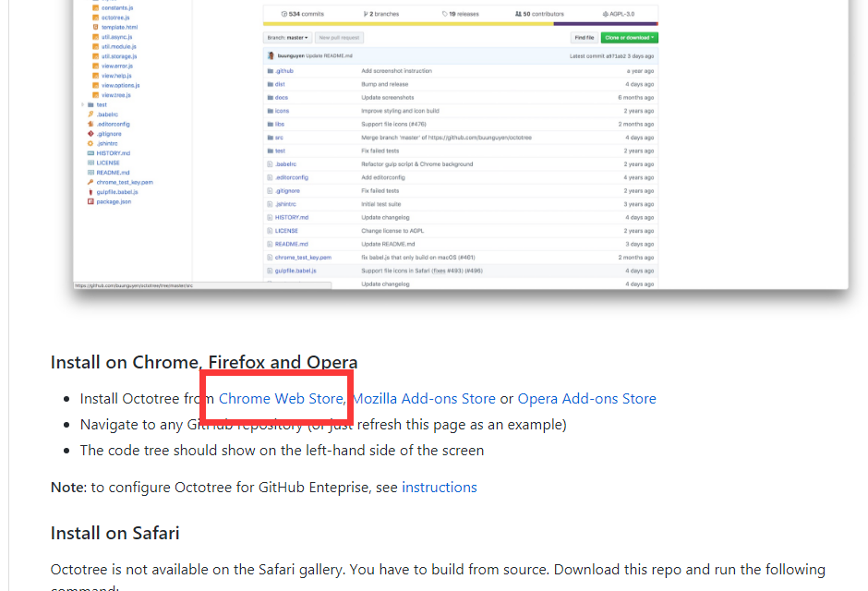View the 50 contributors tab
Screen dimensions: 868x591
[539, 14]
